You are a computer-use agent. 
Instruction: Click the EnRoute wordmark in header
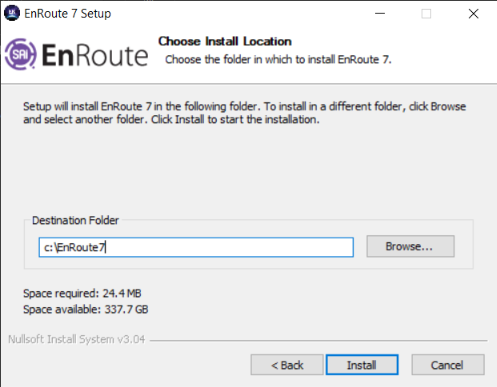click(x=95, y=55)
